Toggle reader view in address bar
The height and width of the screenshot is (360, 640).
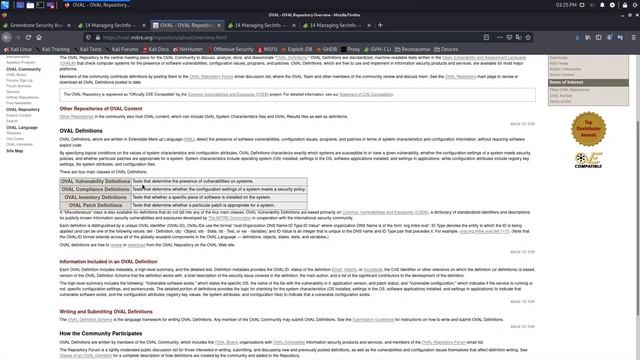click(486, 37)
